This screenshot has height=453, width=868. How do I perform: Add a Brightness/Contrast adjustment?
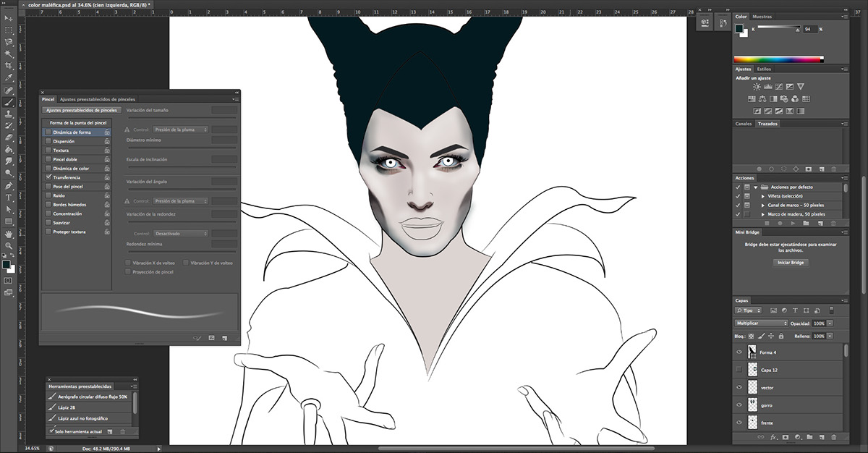(757, 87)
